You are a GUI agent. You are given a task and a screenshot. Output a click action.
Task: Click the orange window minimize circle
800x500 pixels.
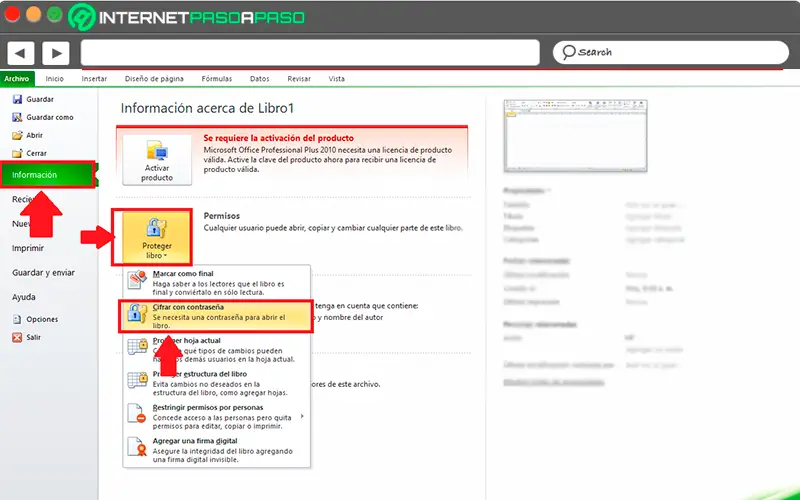click(x=34, y=14)
